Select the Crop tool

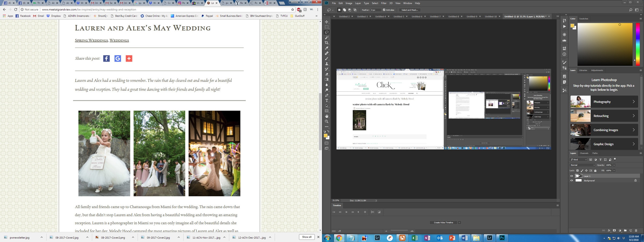327,43
